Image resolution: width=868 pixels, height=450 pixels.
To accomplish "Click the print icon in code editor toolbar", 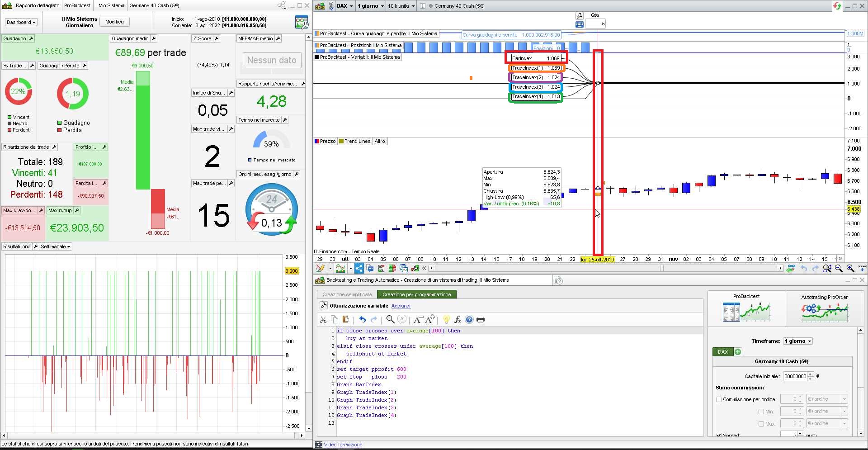I will click(x=481, y=320).
